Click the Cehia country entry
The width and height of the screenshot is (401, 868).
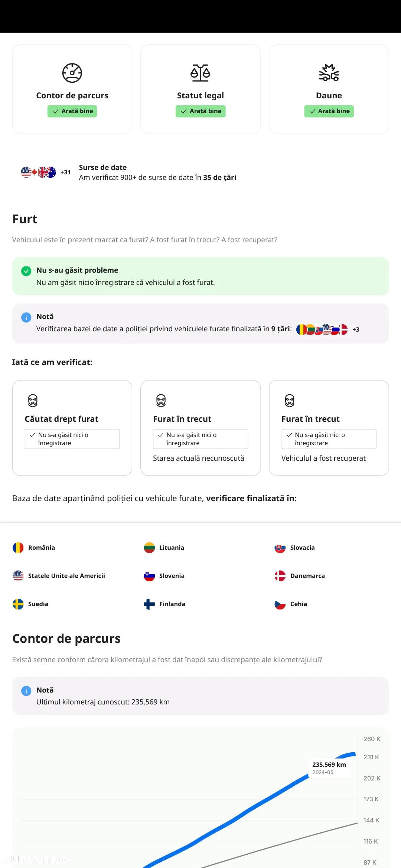point(291,604)
